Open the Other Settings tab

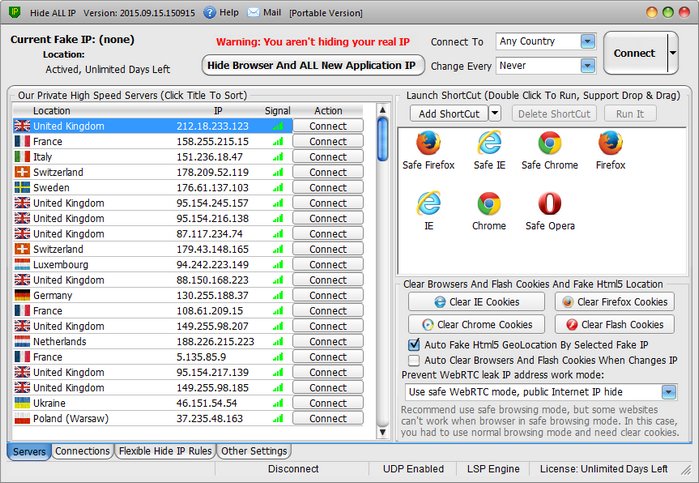point(254,451)
